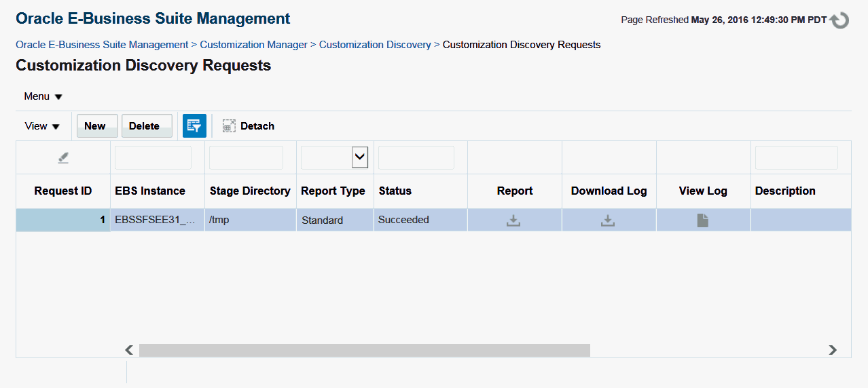This screenshot has width=868, height=388.
Task: Open the Menu dropdown
Action: pyautogui.click(x=43, y=96)
